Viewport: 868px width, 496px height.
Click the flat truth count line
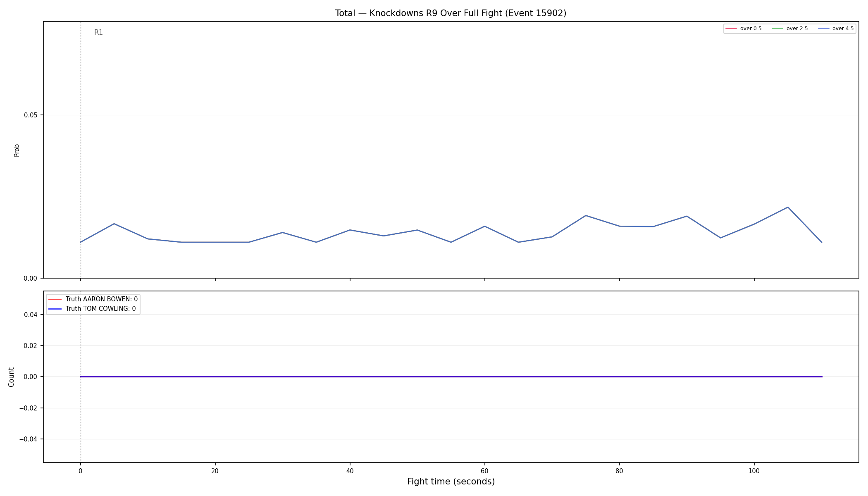451,377
